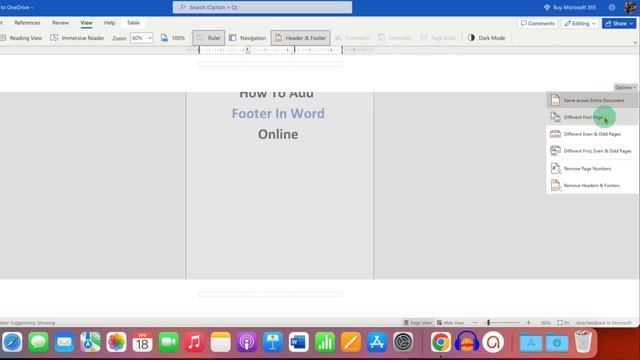Open Pages from the dock

point(351,342)
